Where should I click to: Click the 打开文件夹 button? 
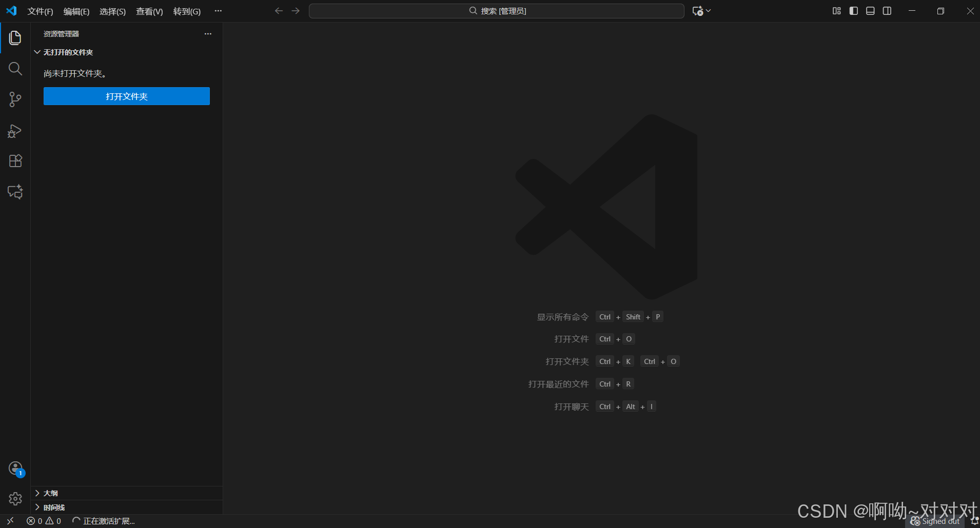pyautogui.click(x=127, y=96)
